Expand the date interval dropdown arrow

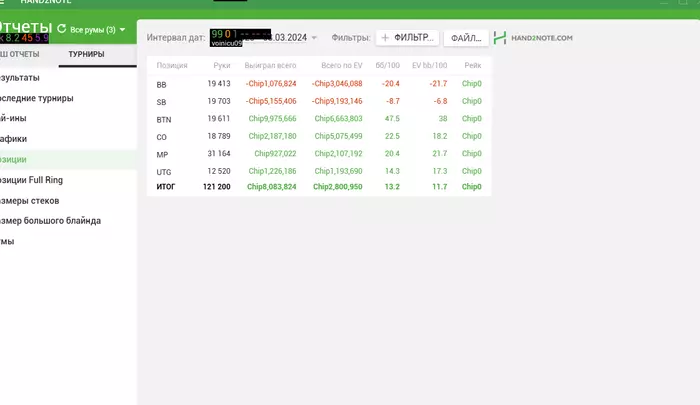coord(314,38)
